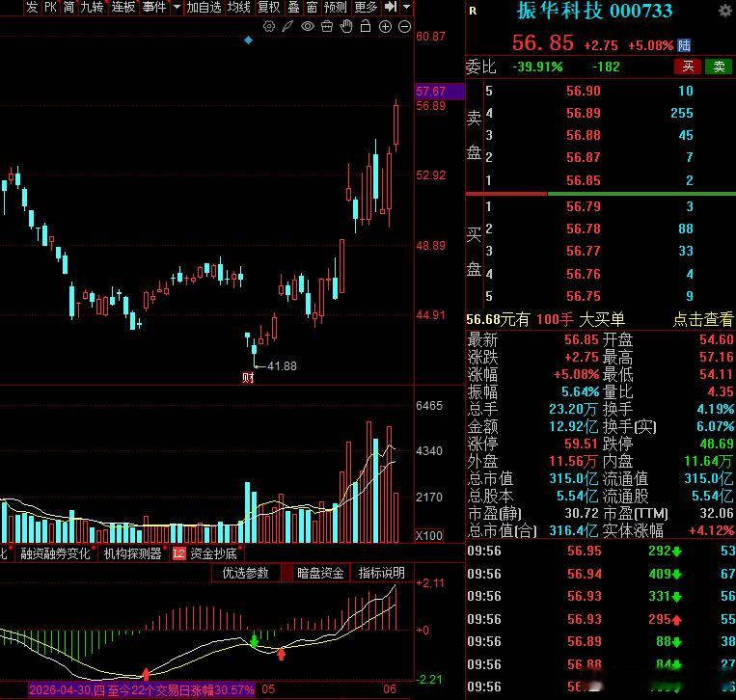Select the hand pan tool
Image resolution: width=736 pixels, height=700 pixels.
pos(346,26)
